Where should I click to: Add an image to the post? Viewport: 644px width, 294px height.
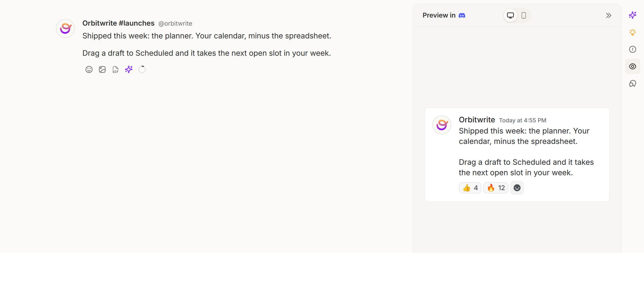pyautogui.click(x=102, y=69)
